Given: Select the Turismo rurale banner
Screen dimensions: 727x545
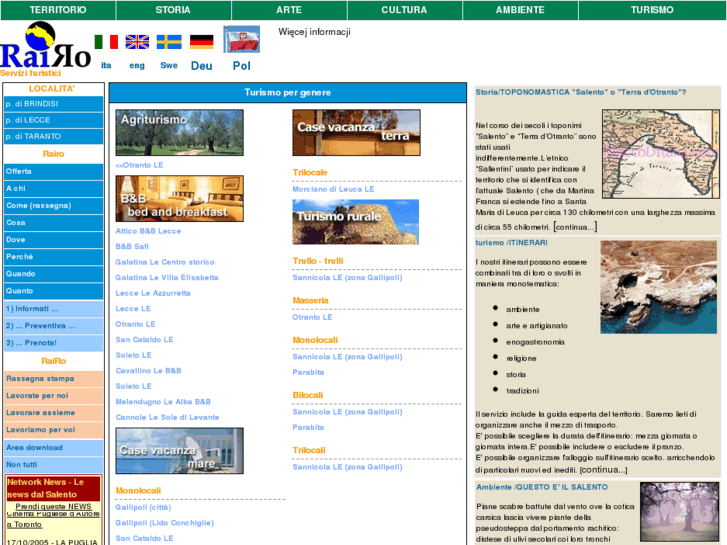Looking at the screenshot, I should (x=355, y=221).
